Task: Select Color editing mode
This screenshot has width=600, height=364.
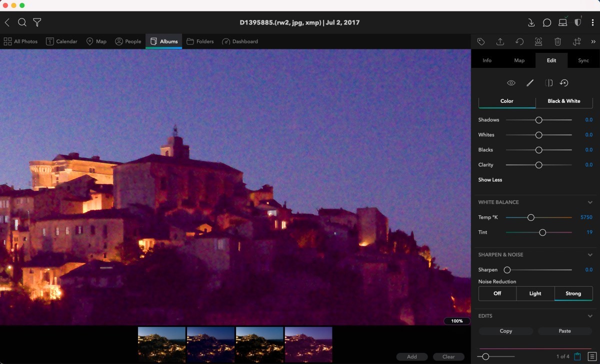Action: pyautogui.click(x=507, y=101)
